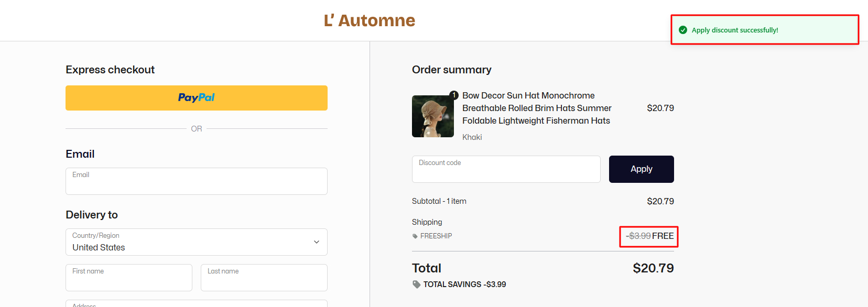This screenshot has height=307, width=868.
Task: Click the FREESHIP coupon tag icon
Action: coord(415,236)
